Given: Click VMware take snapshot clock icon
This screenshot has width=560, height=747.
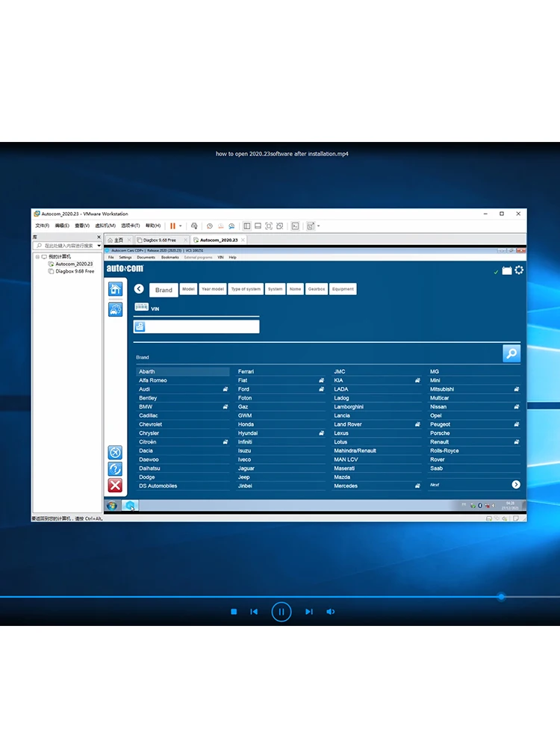Looking at the screenshot, I should pos(210,226).
